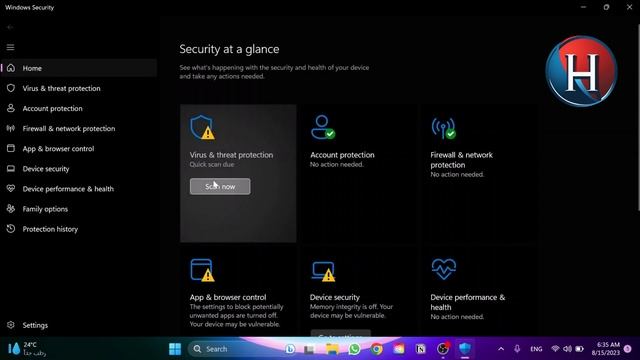Click Virus & threat protection shield warning icon
The width and height of the screenshot is (640, 360).
coord(202,127)
